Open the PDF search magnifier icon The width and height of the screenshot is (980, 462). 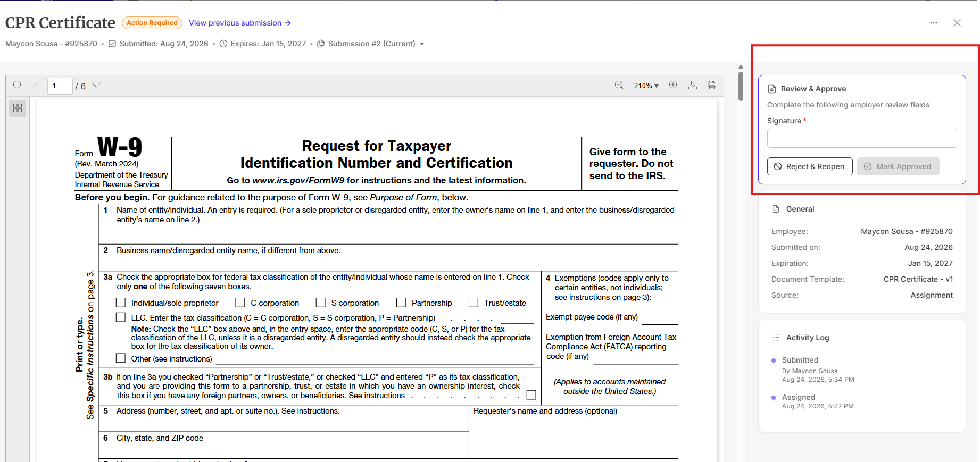coord(18,86)
